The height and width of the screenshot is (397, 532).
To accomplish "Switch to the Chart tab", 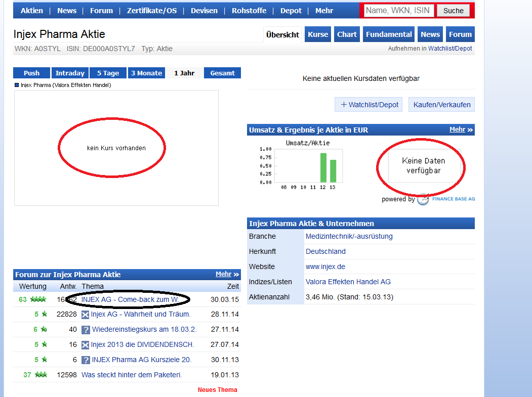I will pos(347,34).
